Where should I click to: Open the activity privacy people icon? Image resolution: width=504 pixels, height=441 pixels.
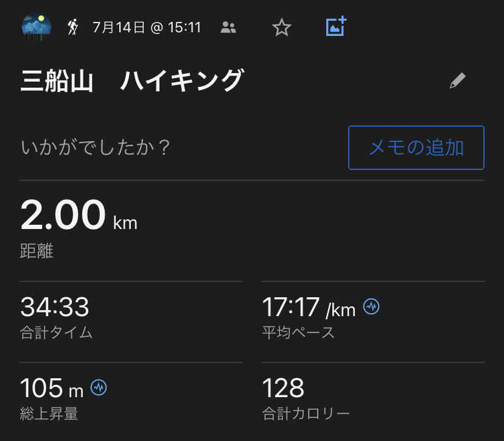228,27
